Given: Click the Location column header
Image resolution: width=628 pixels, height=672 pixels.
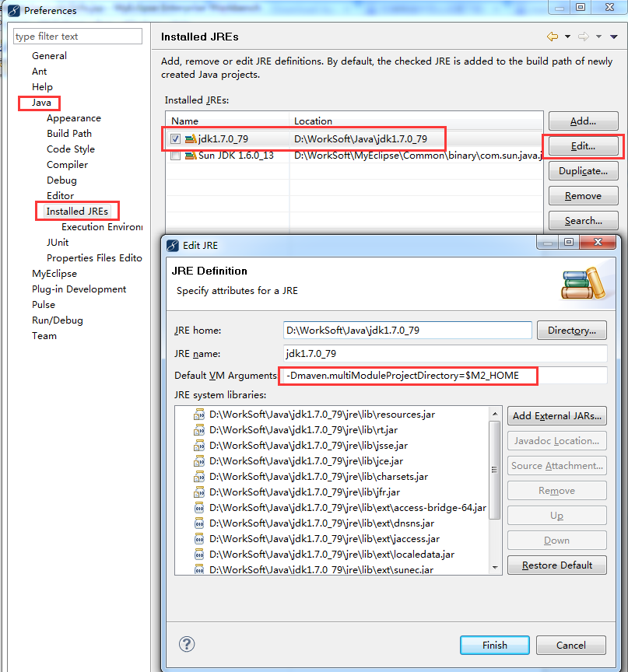Looking at the screenshot, I should point(416,121).
